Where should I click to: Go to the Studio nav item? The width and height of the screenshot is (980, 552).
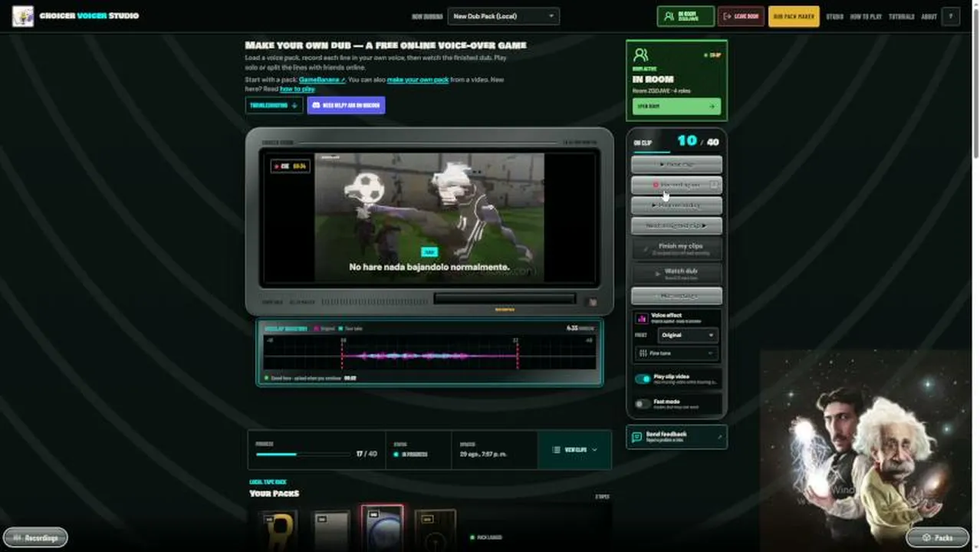pyautogui.click(x=834, y=16)
